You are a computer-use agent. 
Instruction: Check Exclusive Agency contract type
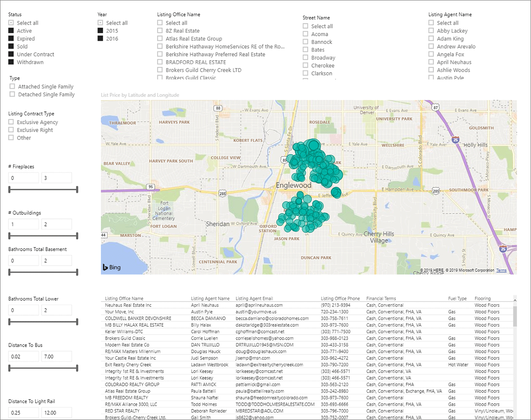click(x=11, y=122)
